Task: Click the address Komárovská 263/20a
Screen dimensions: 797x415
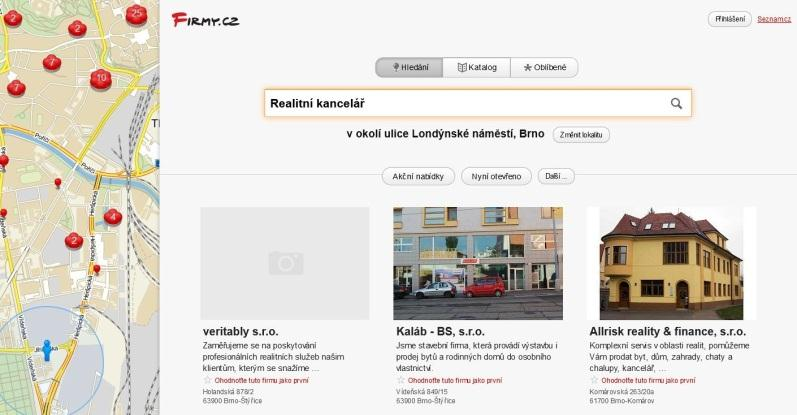Action: (x=622, y=392)
